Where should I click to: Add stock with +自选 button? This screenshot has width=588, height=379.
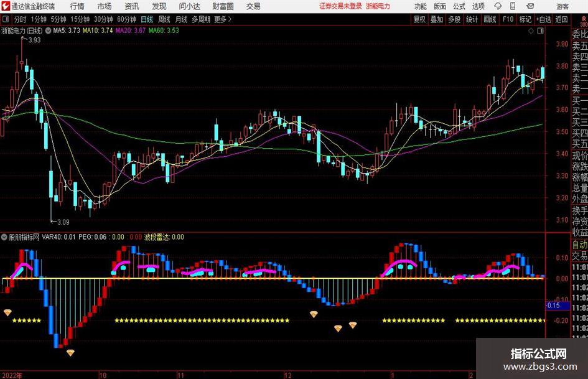click(543, 19)
